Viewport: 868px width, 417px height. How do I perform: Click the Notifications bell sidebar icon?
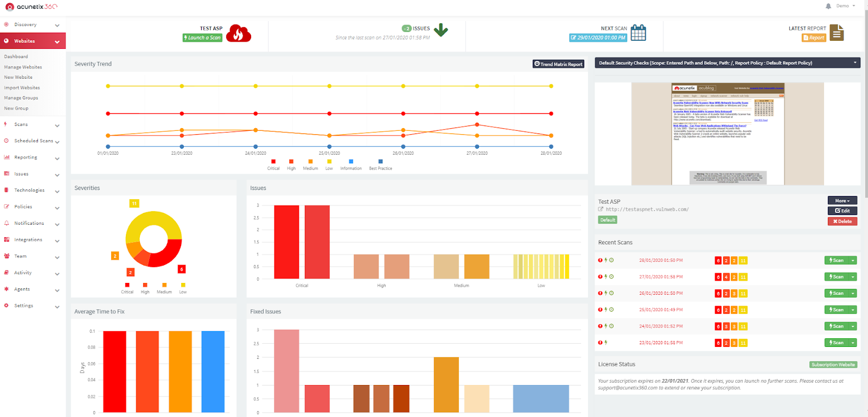7,223
